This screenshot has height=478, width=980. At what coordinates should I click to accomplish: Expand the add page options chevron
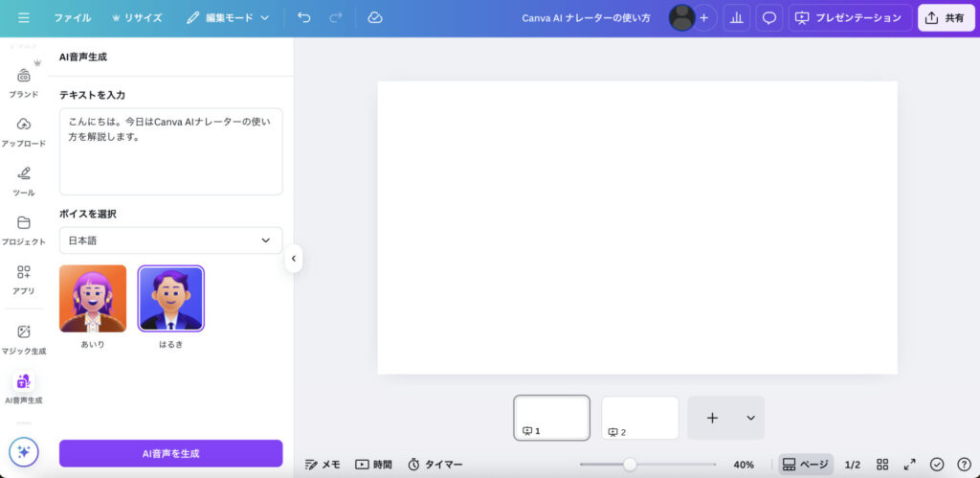click(750, 418)
